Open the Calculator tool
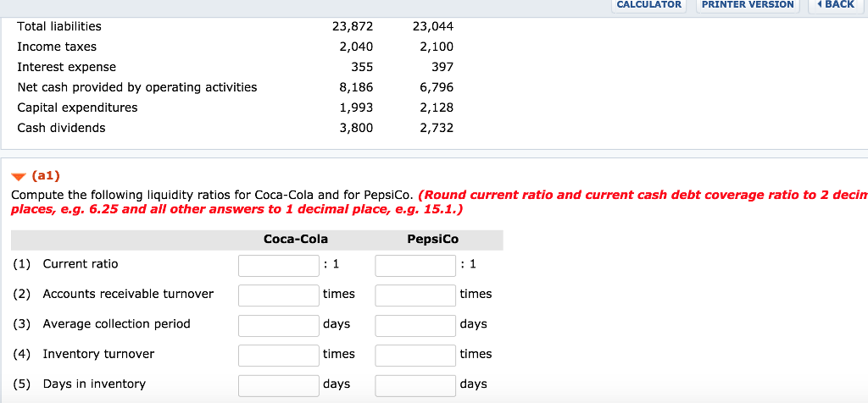This screenshot has height=403, width=868. [x=648, y=5]
